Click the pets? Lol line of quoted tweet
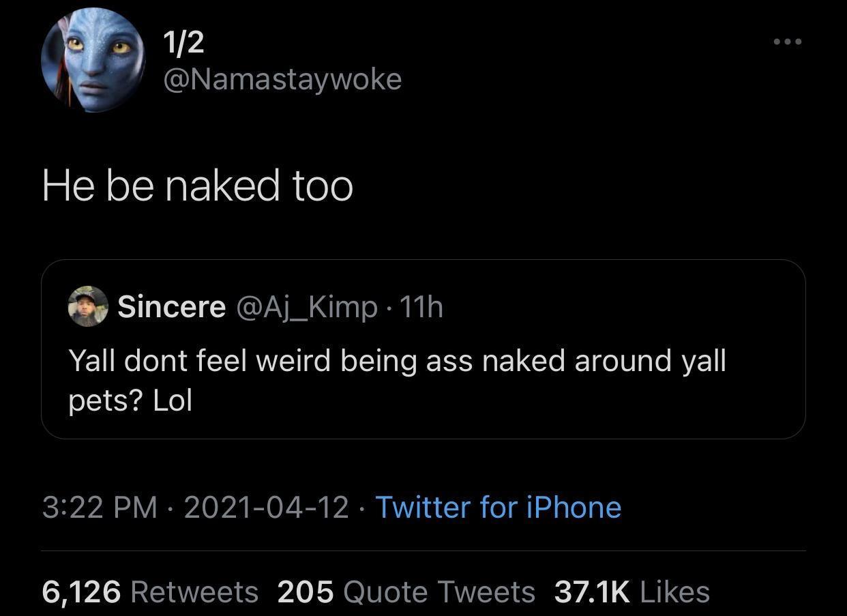 130,401
